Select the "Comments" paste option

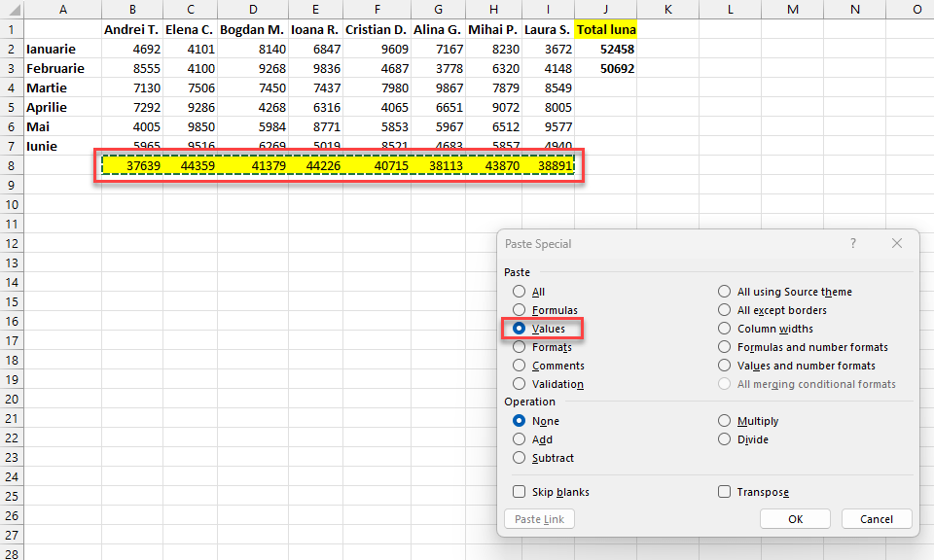pyautogui.click(x=520, y=365)
